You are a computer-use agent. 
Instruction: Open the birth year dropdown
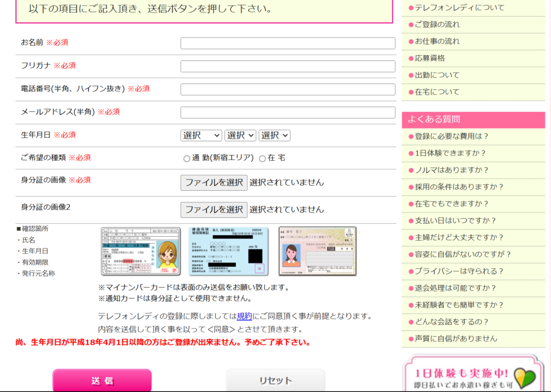point(201,136)
